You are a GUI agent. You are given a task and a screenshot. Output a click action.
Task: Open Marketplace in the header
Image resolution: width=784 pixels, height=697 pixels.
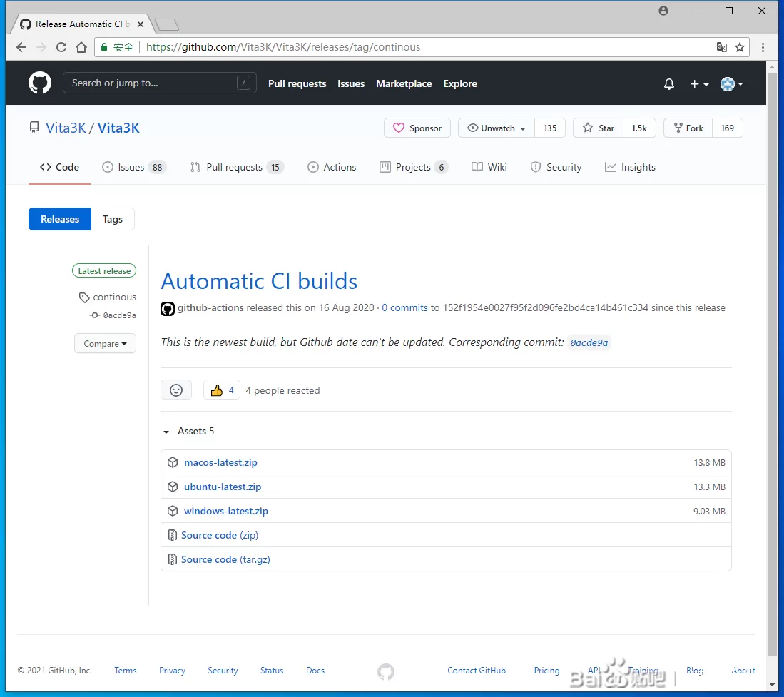click(404, 83)
